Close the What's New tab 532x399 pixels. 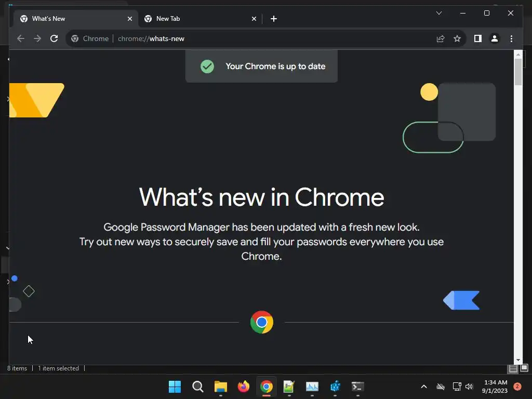(x=129, y=19)
